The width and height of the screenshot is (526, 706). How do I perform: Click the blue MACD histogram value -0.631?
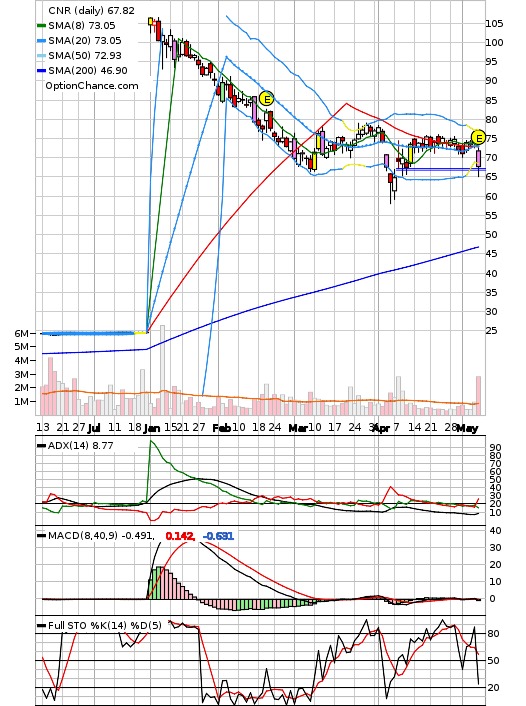coord(218,536)
